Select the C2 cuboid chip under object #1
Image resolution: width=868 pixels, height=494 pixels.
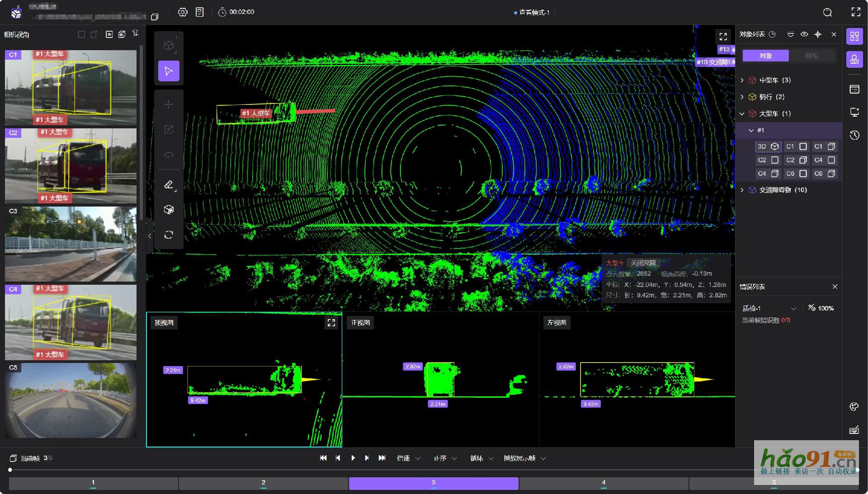pos(797,160)
